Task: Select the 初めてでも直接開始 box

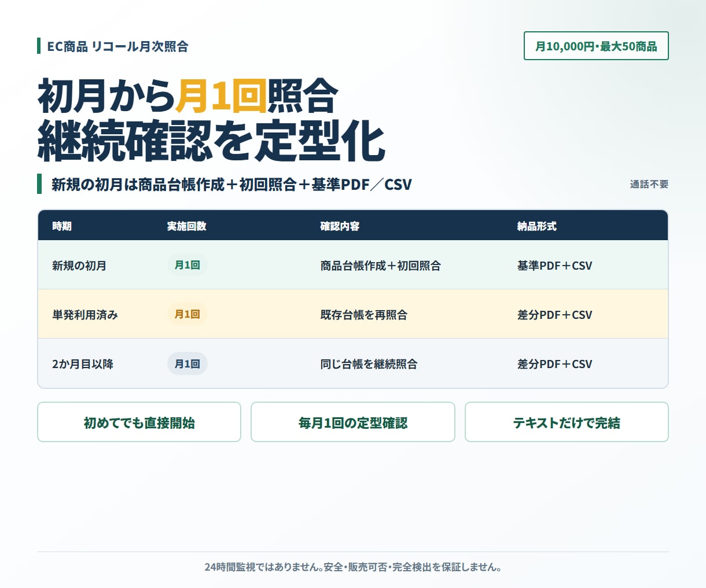Action: coord(139,422)
